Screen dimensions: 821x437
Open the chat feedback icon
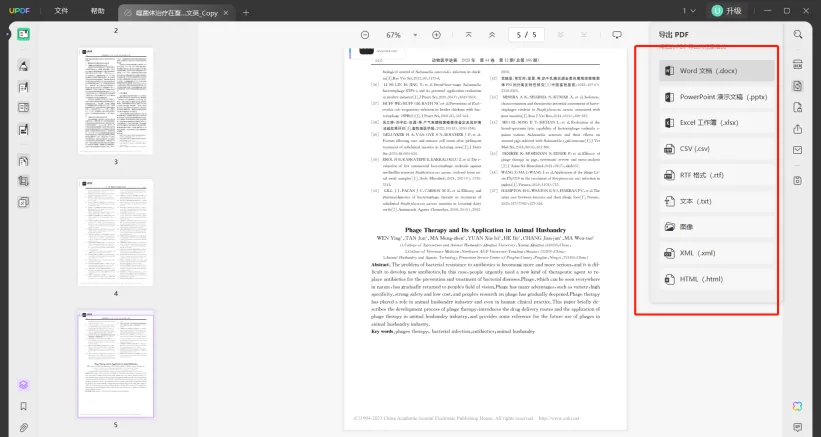pyautogui.click(x=797, y=427)
